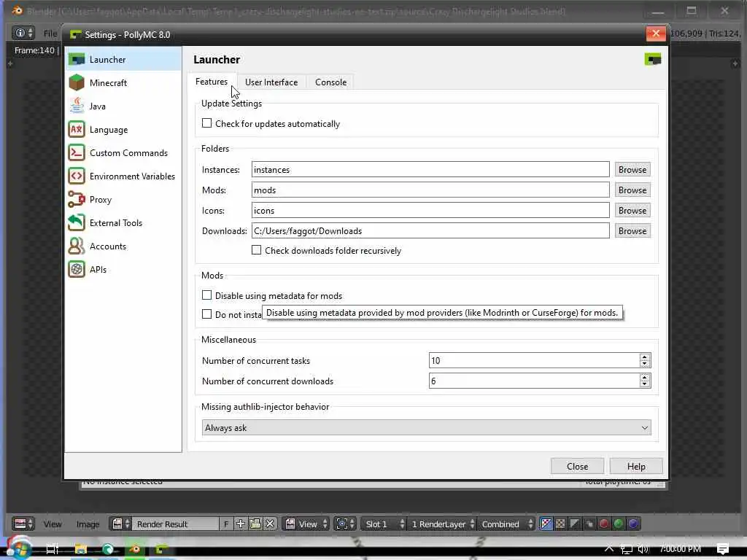Open APIs settings page
The width and height of the screenshot is (747, 560).
tap(123, 270)
